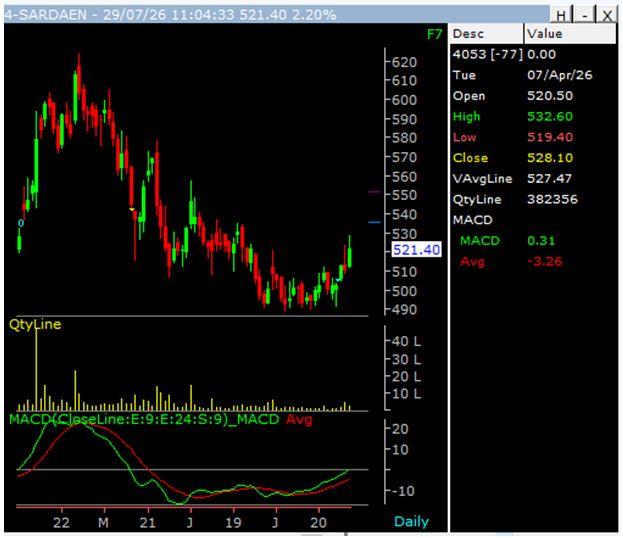Click the MACD(CloseLine:E:9:E:24:S:9)_MACD legend
This screenshot has width=623, height=538.
[144, 419]
